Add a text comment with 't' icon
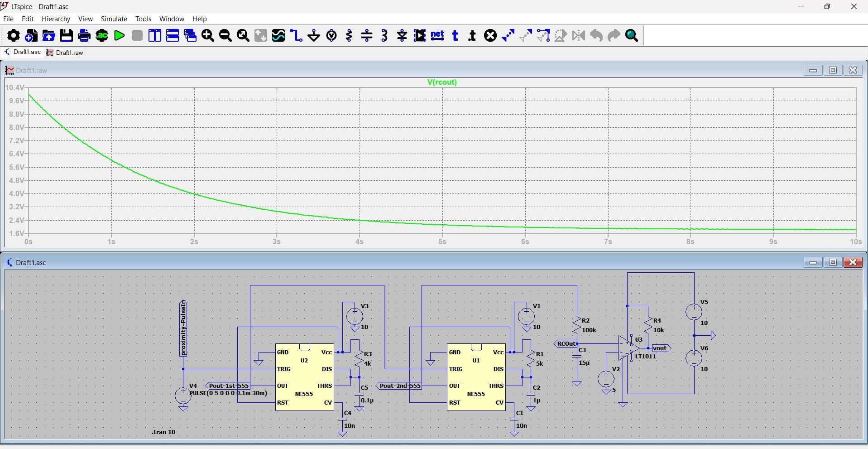Image resolution: width=868 pixels, height=449 pixels. [x=455, y=35]
